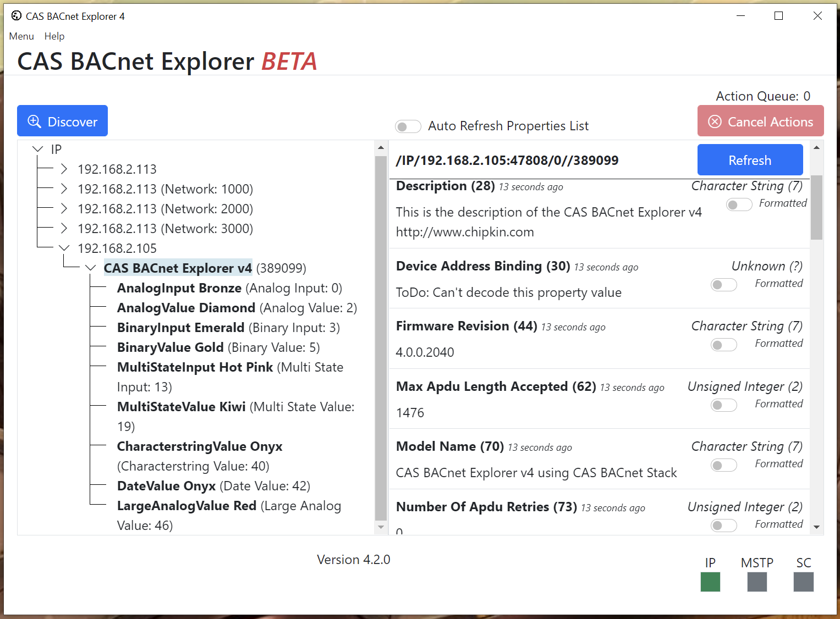Expand 192.168.2.113 (Network: 2000) node
This screenshot has width=840, height=619.
(x=64, y=208)
